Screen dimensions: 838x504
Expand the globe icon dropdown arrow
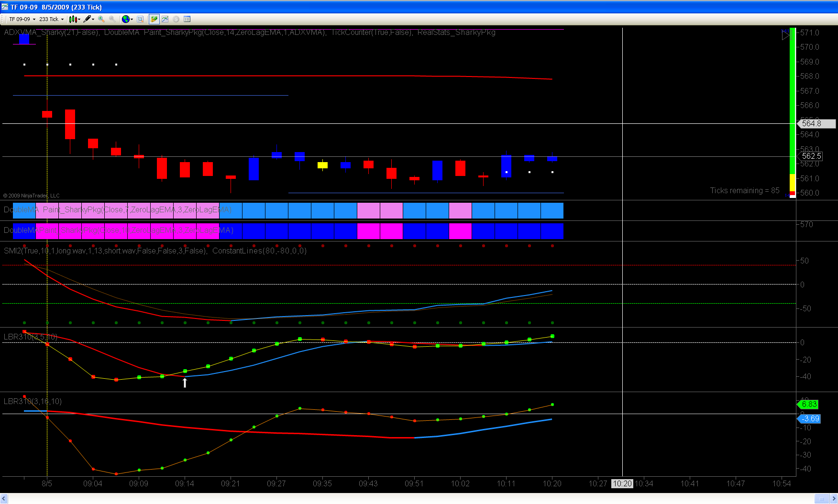(132, 19)
